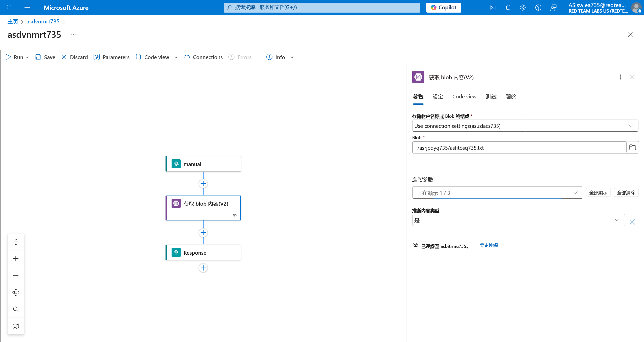Open the action panel more options menu
The image size is (644, 342).
pyautogui.click(x=620, y=77)
